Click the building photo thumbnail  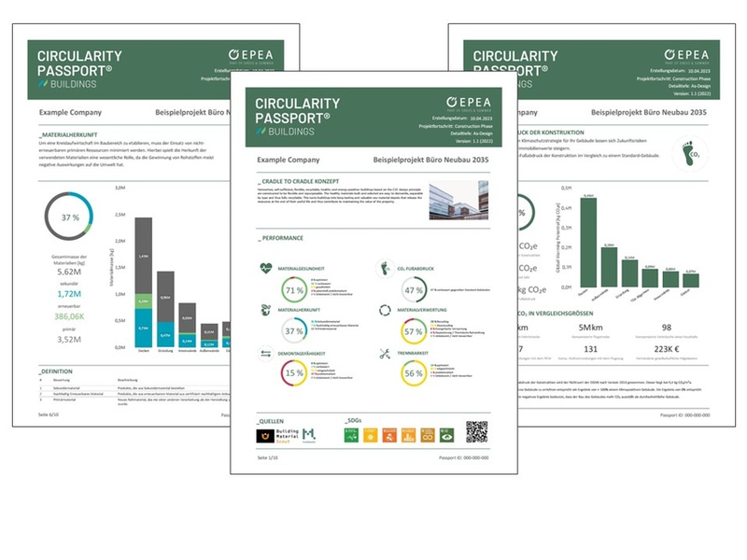(459, 200)
